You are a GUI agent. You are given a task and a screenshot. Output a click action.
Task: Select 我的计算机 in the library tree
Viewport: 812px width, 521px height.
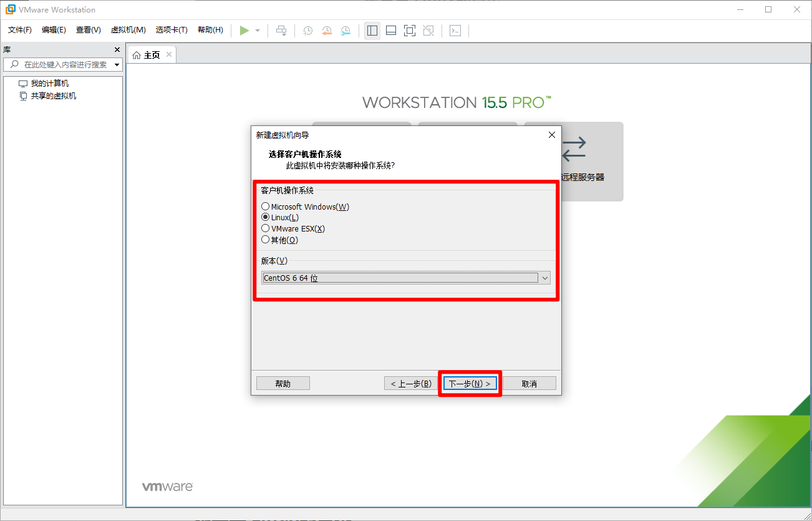coord(50,84)
